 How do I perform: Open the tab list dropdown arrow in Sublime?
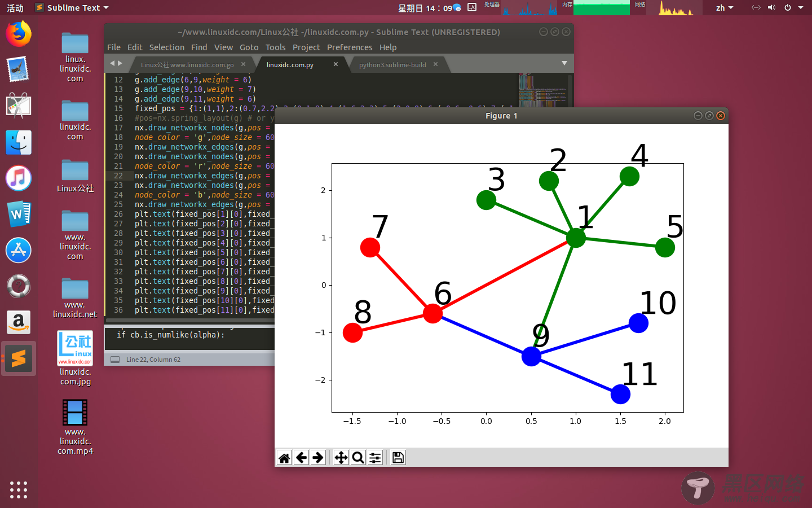[x=564, y=63]
